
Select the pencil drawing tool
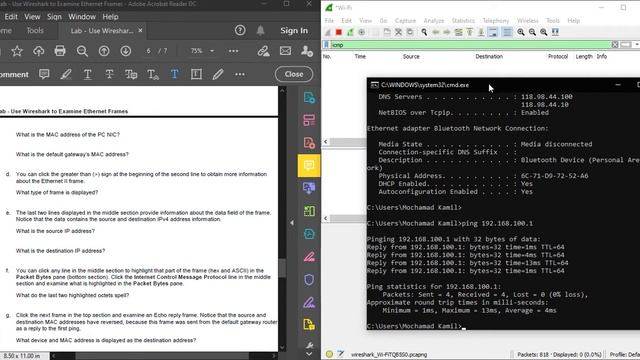coord(218,74)
